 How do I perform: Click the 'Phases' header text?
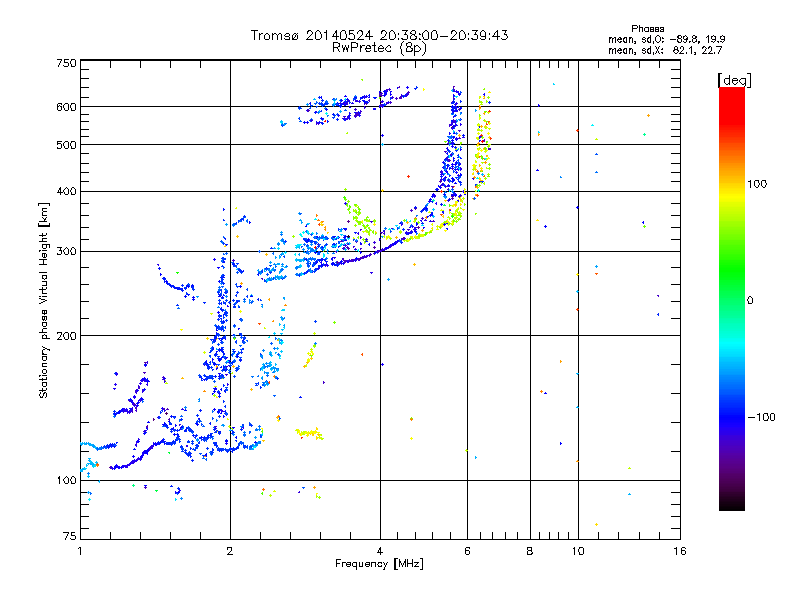[x=647, y=29]
